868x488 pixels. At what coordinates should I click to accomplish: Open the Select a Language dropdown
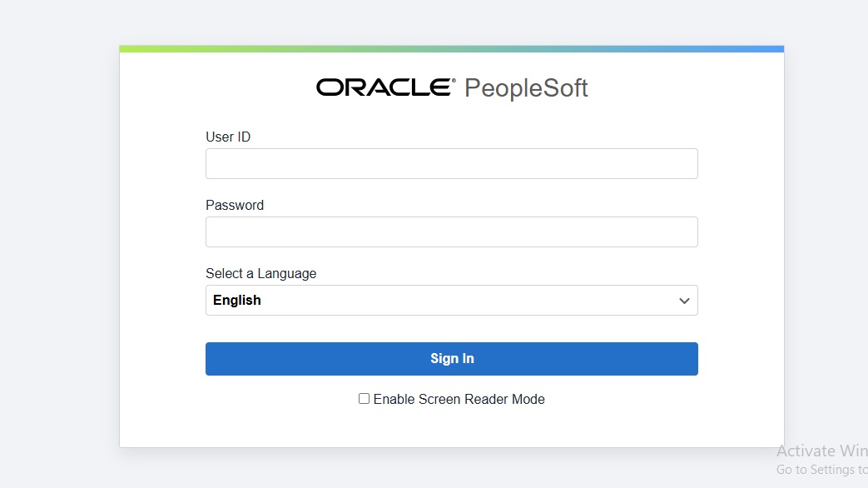(451, 301)
